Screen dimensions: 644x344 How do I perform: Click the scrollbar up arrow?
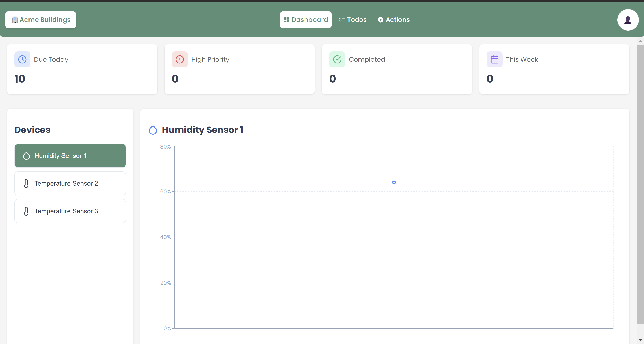click(640, 41)
